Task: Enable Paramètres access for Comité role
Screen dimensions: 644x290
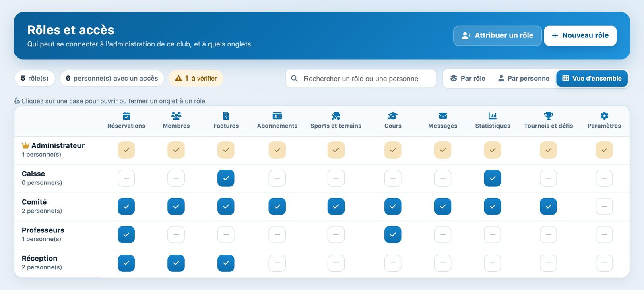Action: [604, 206]
